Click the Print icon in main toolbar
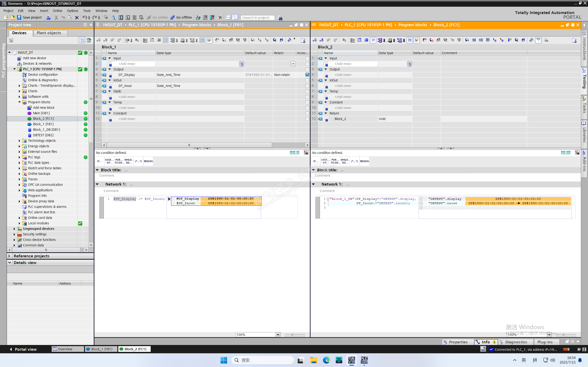Screen dimensions: 588x367 click(x=48, y=17)
